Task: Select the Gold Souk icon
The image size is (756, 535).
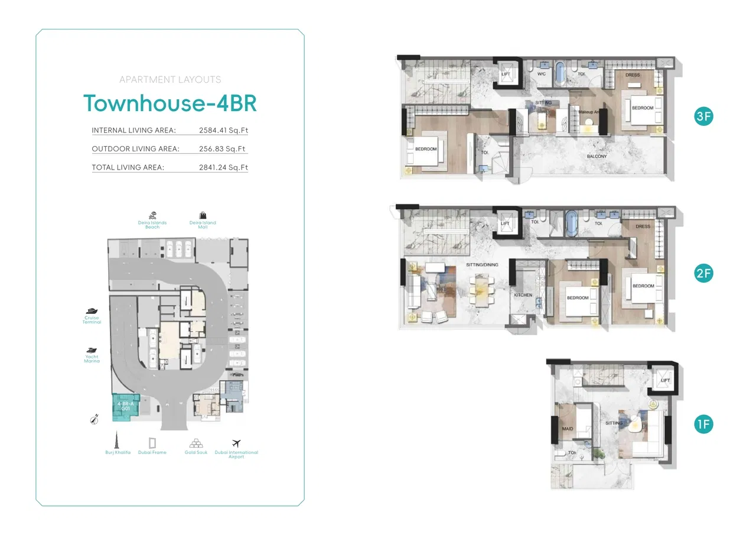Action: pyautogui.click(x=196, y=443)
